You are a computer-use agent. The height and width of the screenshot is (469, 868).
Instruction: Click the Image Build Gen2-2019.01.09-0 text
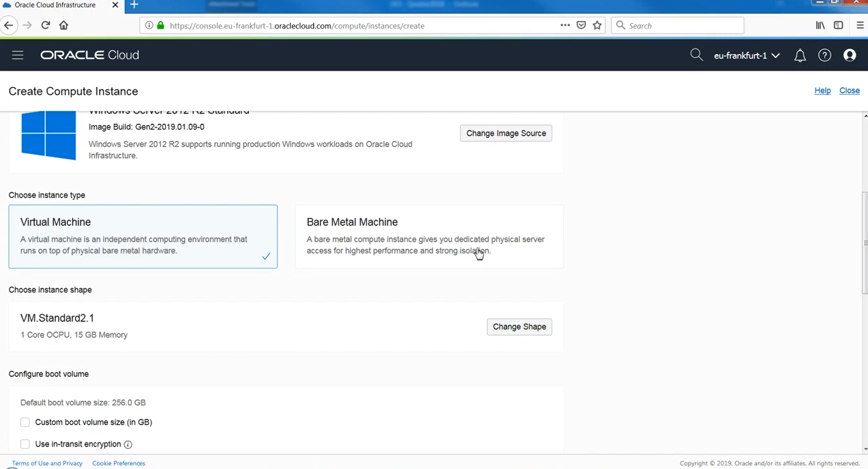[146, 127]
